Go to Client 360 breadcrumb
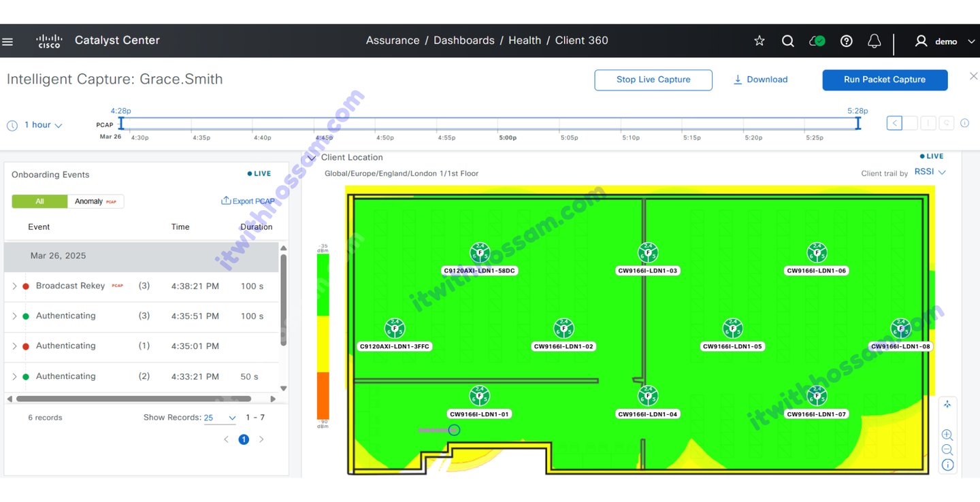 pyautogui.click(x=582, y=41)
